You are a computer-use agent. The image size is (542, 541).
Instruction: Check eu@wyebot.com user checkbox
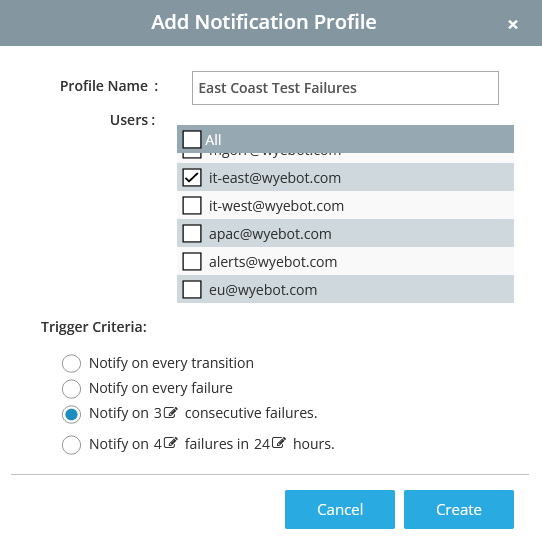[192, 289]
